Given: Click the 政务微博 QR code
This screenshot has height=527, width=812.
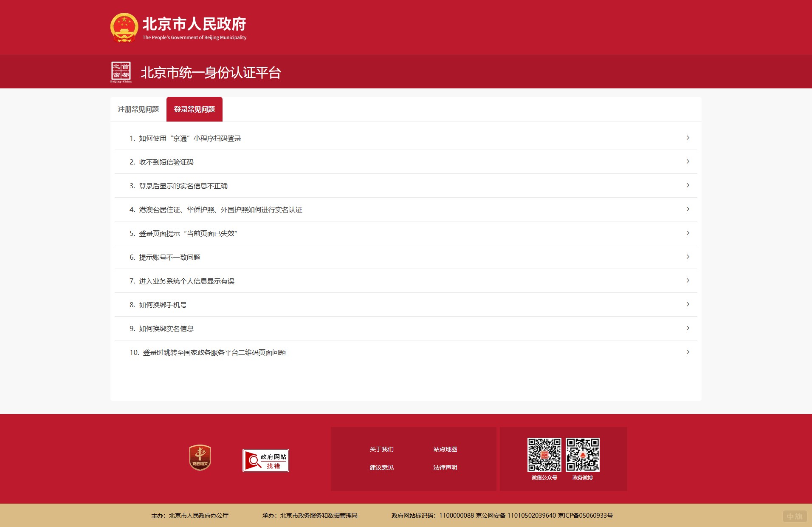Looking at the screenshot, I should [x=583, y=454].
